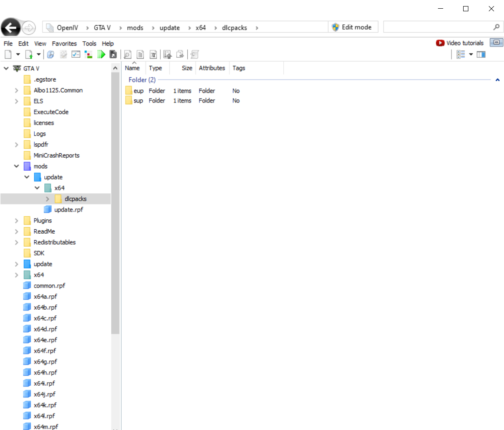The width and height of the screenshot is (504, 430).
Task: Open the View menu
Action: [x=40, y=43]
